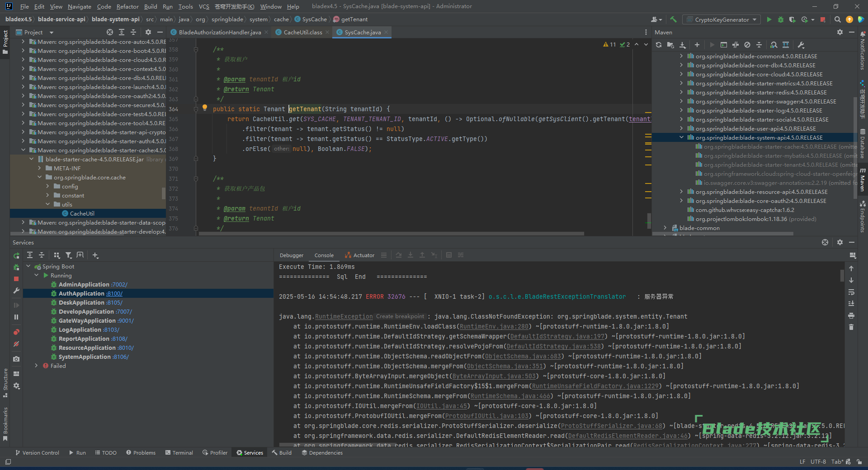
Task: Open Search Everywhere magnifier icon
Action: click(837, 19)
